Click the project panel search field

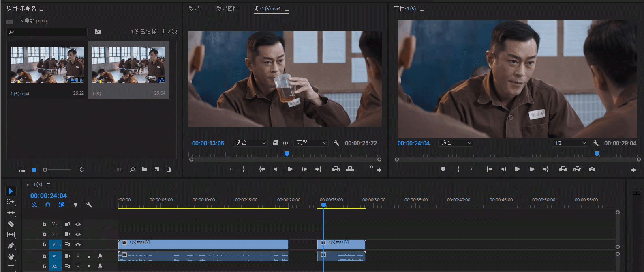point(47,32)
